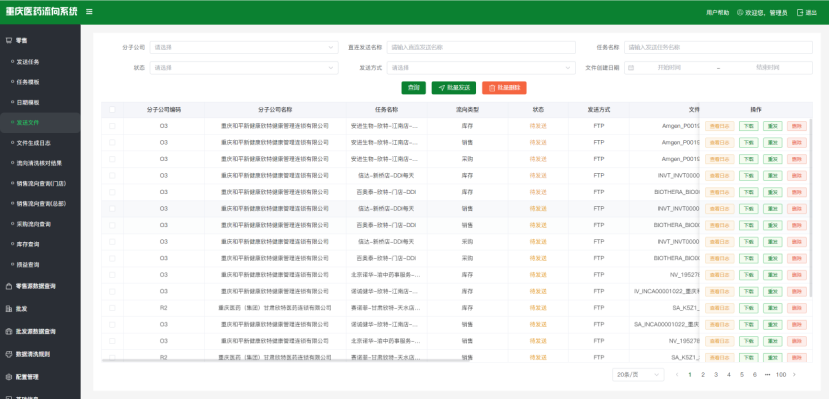This screenshot has width=830, height=399.
Task: Open the 配置管理 gear icon
Action: pos(8,377)
